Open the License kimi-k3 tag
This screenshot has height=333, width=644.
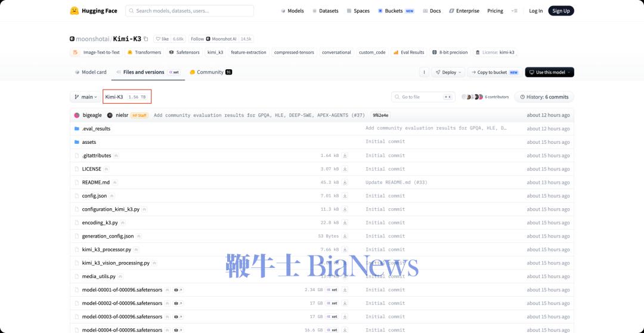[x=495, y=52]
